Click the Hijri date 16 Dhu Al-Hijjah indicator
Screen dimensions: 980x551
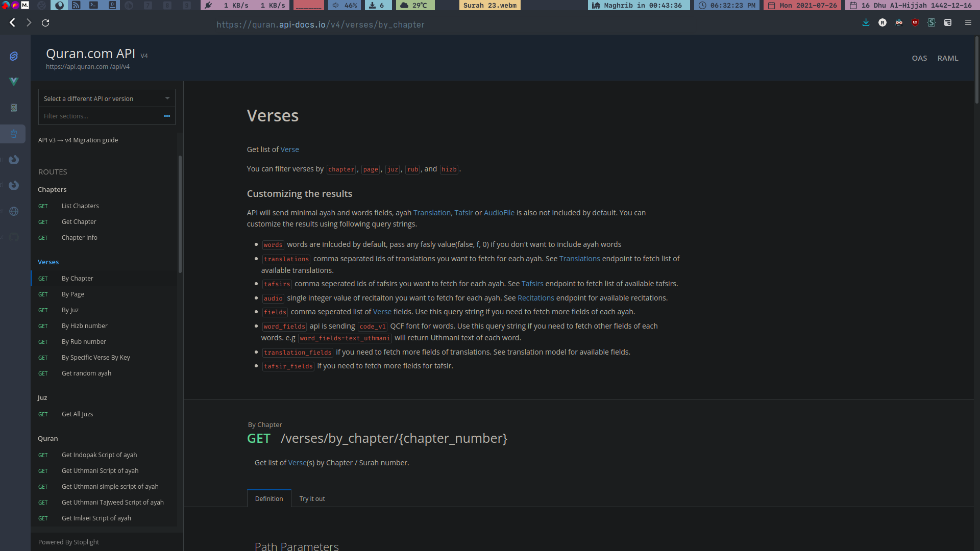coord(912,5)
